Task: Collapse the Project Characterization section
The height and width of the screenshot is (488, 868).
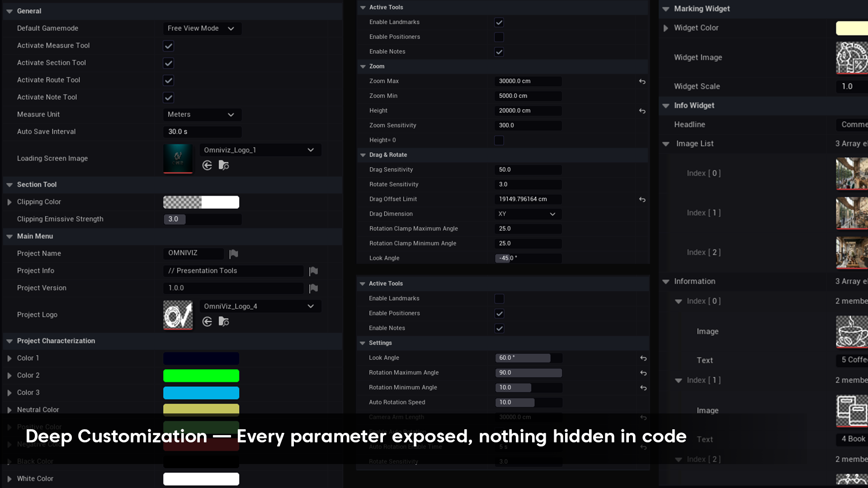Action: [x=9, y=341]
